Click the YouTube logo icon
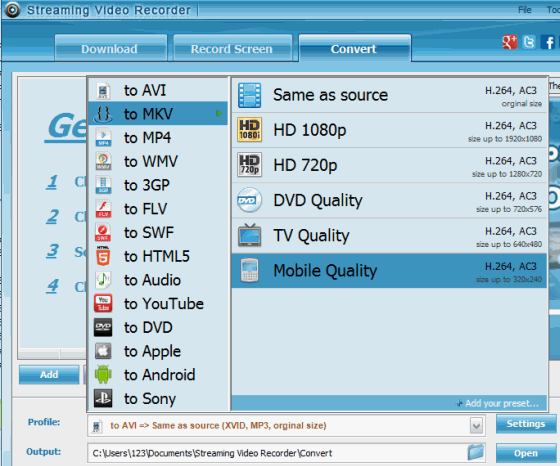The height and width of the screenshot is (466, 560). click(103, 304)
